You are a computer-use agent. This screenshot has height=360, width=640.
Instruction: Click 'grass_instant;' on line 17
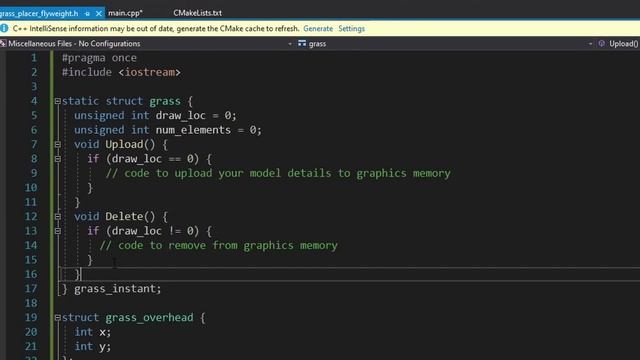click(118, 289)
